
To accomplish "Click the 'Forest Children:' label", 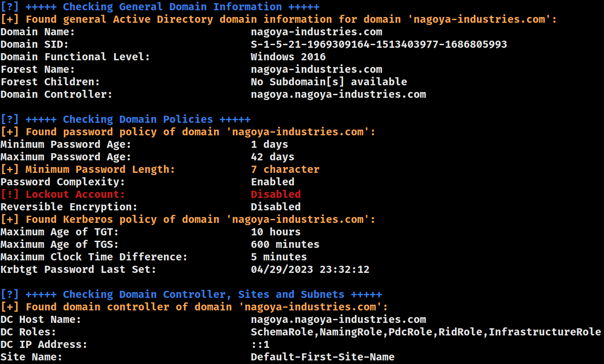I will click(50, 82).
